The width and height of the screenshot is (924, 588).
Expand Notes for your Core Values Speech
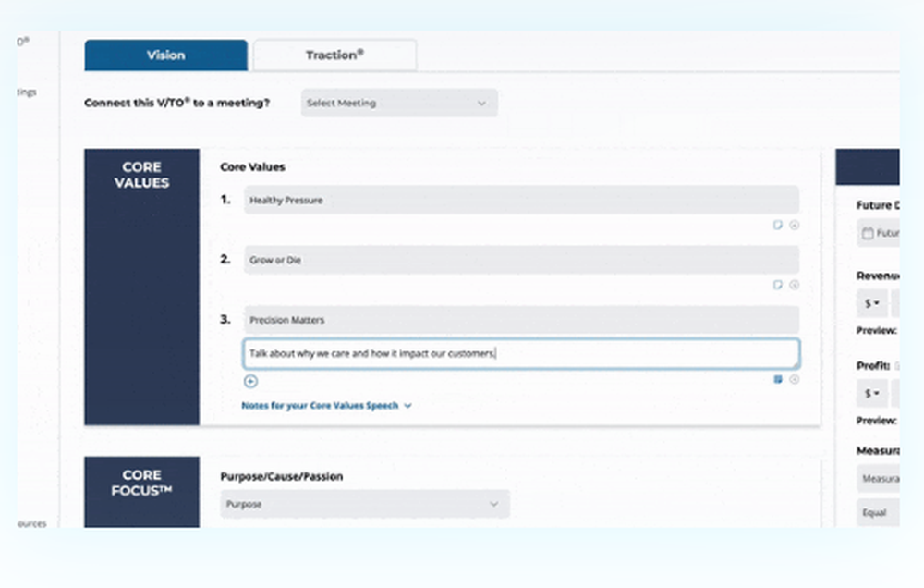point(326,406)
